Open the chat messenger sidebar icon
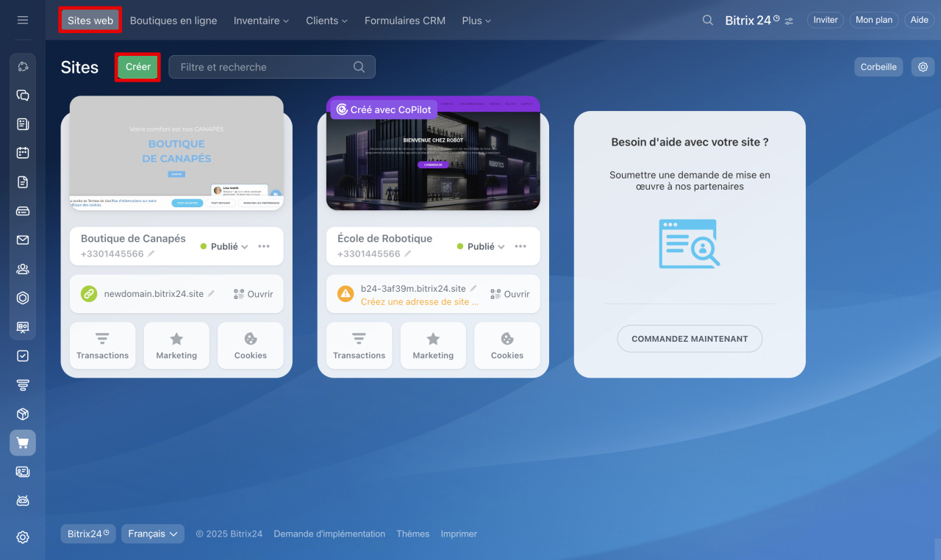The width and height of the screenshot is (941, 560). point(23,96)
